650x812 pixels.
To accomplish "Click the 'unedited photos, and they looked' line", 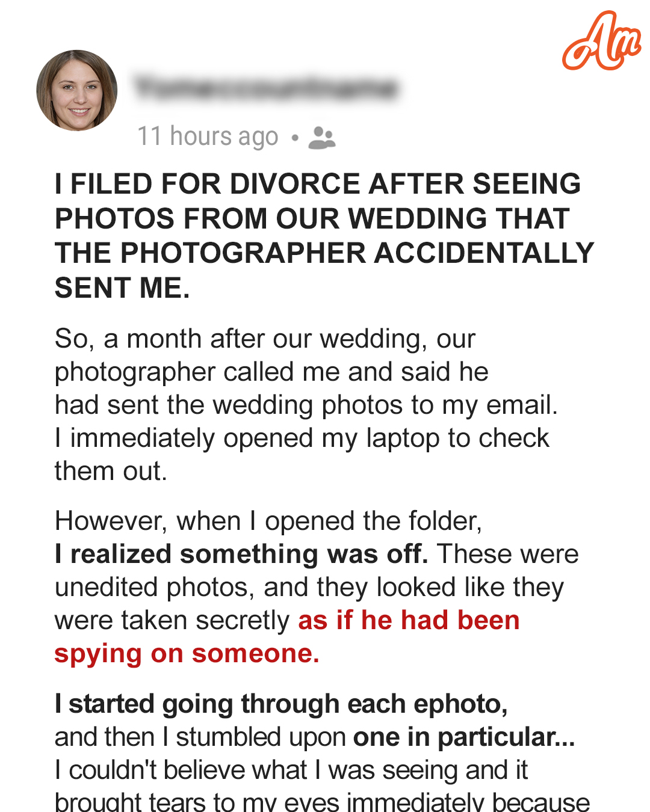I will (x=309, y=588).
